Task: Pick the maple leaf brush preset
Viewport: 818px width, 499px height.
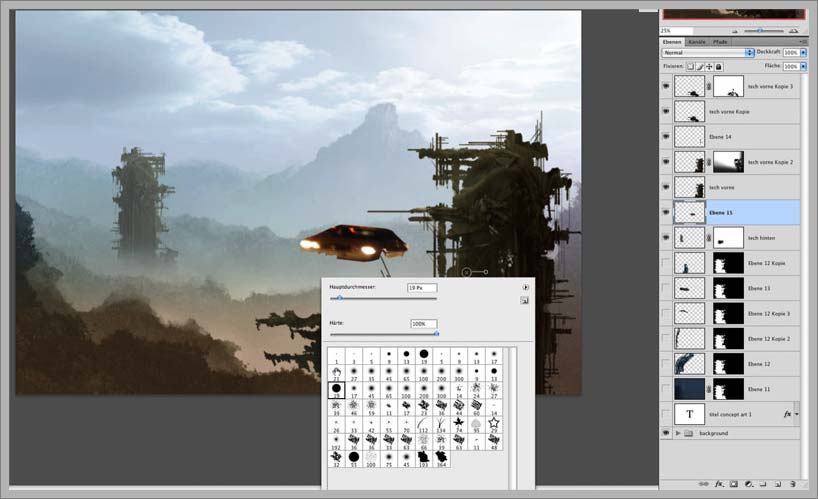Action: (x=457, y=423)
